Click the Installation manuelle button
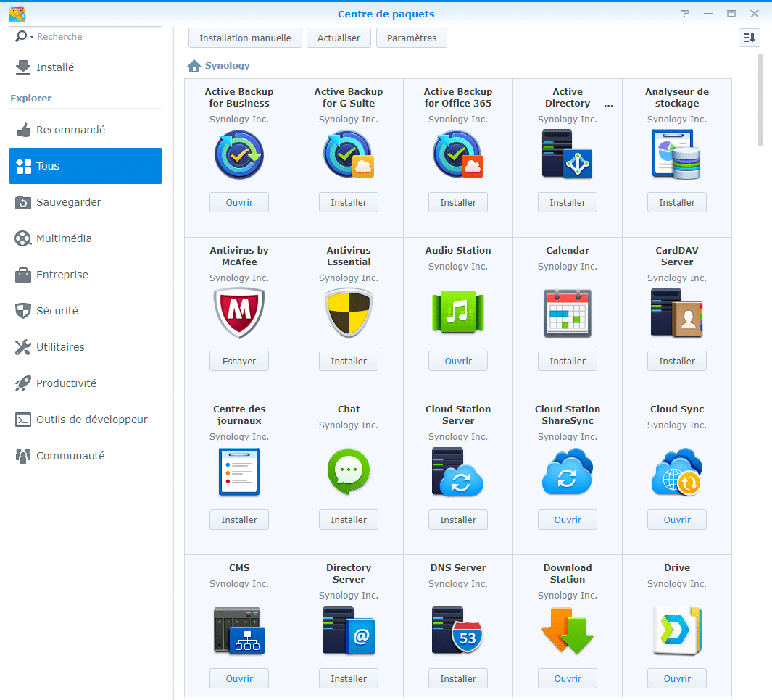772x700 pixels. (245, 38)
